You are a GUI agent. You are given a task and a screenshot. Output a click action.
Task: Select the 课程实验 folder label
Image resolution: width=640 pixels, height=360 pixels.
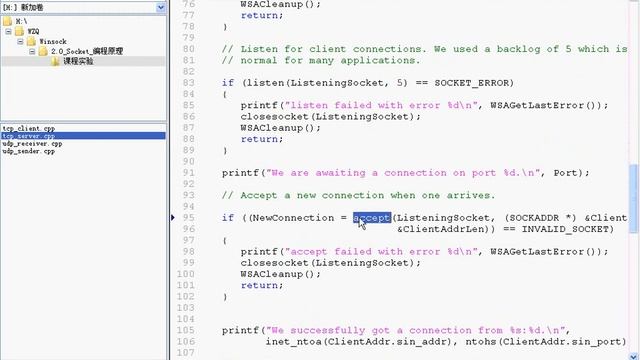point(78,61)
